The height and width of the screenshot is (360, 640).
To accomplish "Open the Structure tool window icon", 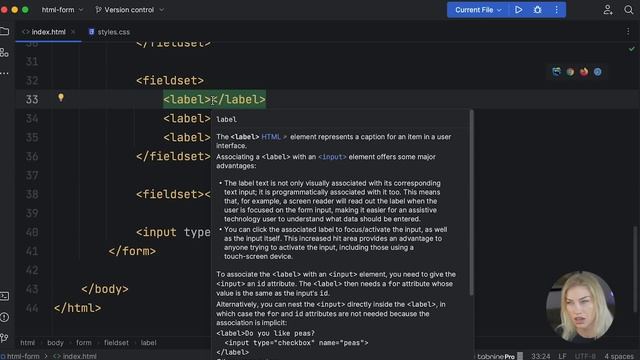I will pyautogui.click(x=4, y=52).
